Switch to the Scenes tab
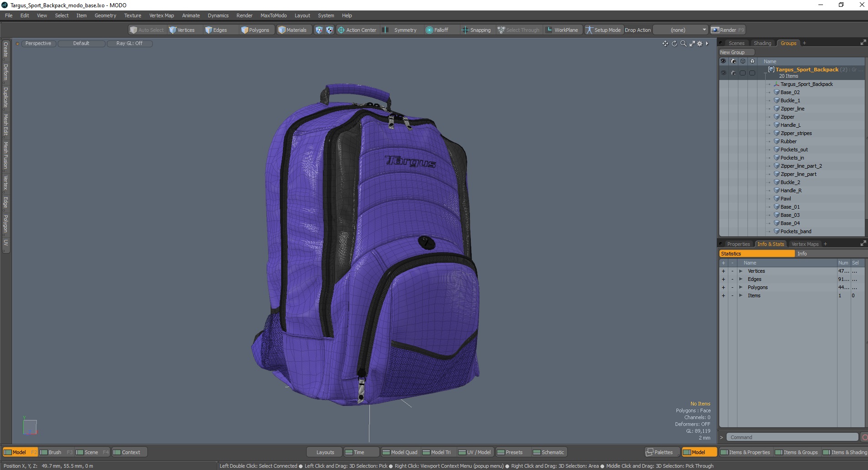The width and height of the screenshot is (868, 470). [x=736, y=43]
